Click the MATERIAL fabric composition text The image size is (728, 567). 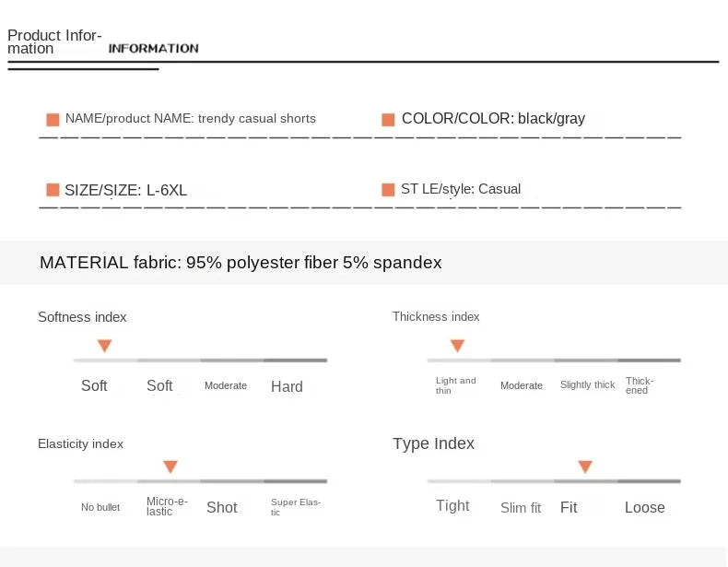(x=241, y=263)
